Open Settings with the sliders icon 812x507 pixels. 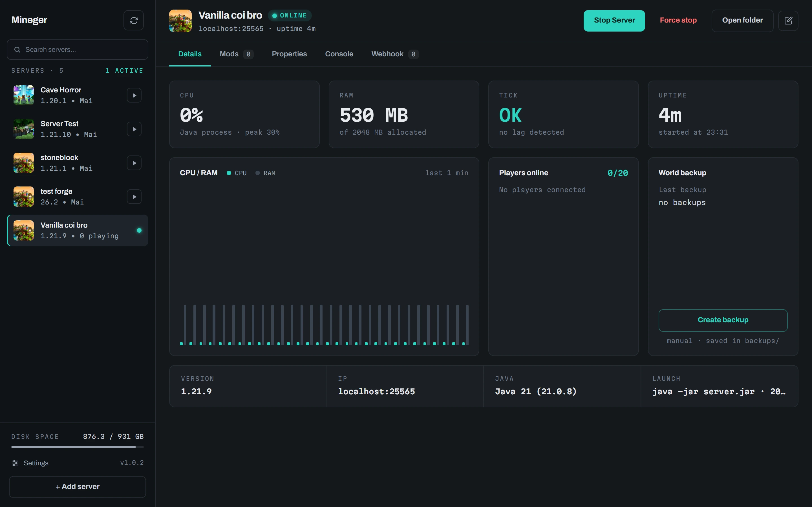tap(30, 463)
